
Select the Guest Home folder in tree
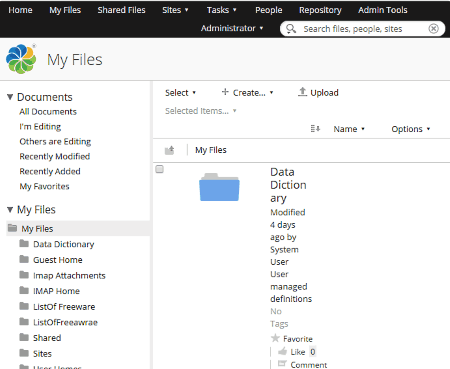tap(58, 260)
